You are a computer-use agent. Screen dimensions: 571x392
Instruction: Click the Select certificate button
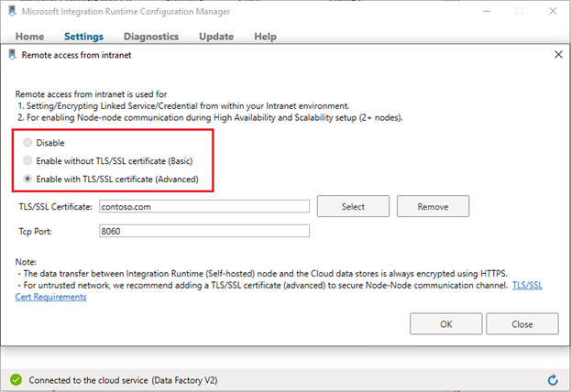(x=353, y=206)
